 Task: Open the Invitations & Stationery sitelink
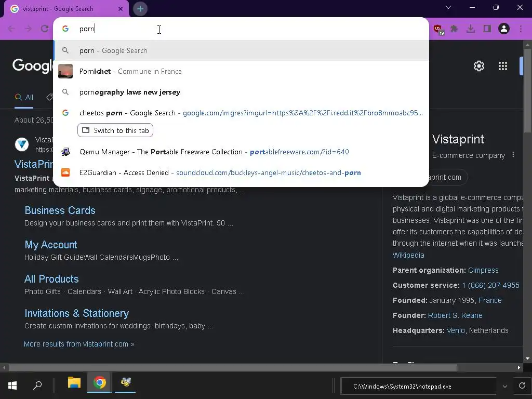77,313
